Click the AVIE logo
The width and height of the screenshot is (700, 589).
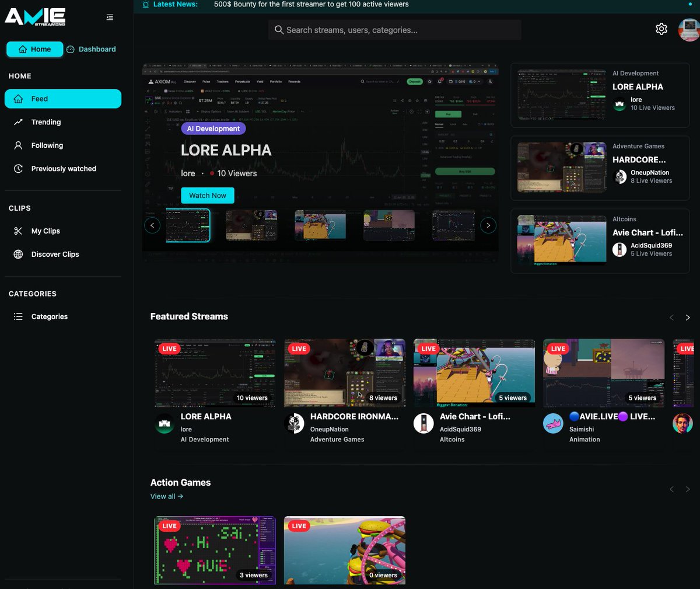coord(35,17)
